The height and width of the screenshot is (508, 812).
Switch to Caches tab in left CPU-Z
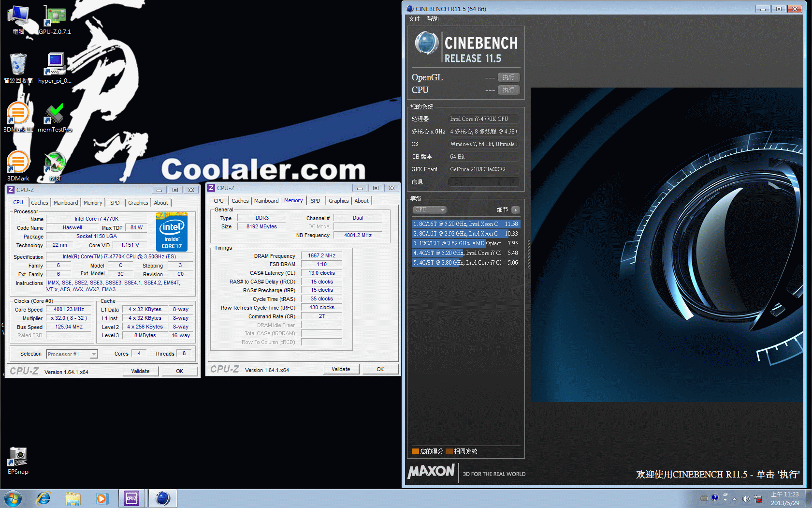click(40, 203)
